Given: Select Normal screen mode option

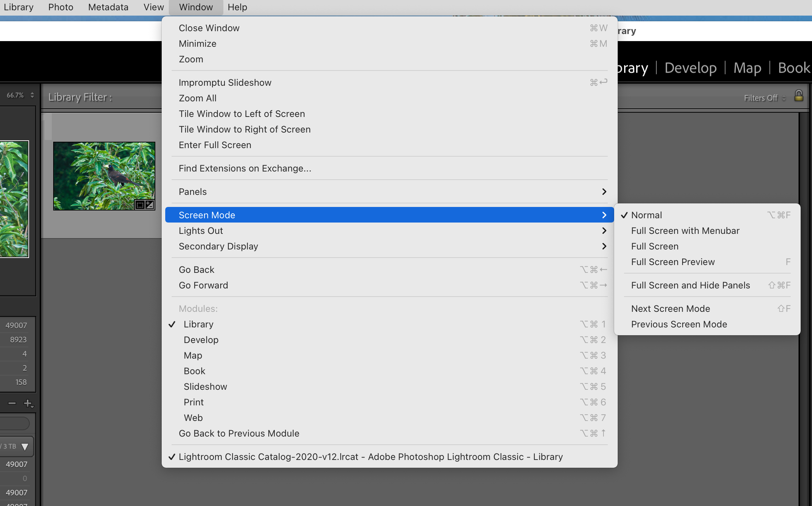Looking at the screenshot, I should [x=646, y=214].
